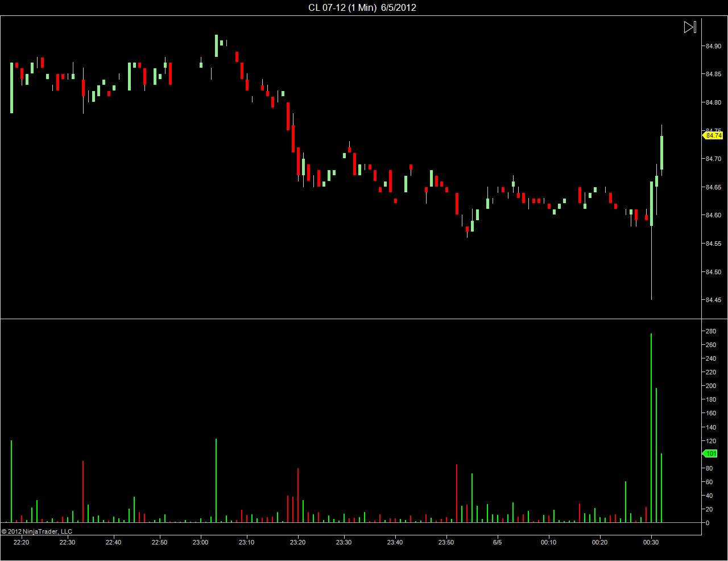This screenshot has width=728, height=561.
Task: Click the 160 volume axis label
Action: click(710, 413)
